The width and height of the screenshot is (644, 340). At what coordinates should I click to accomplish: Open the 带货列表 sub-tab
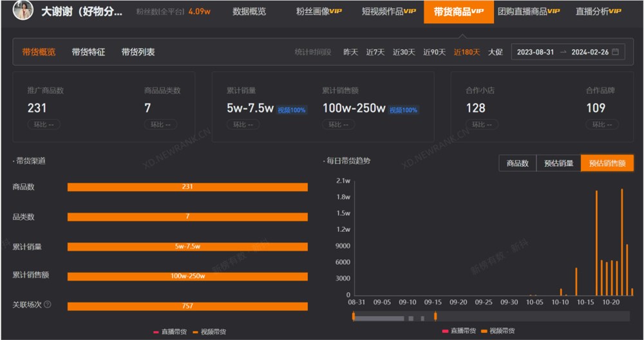[x=138, y=52]
